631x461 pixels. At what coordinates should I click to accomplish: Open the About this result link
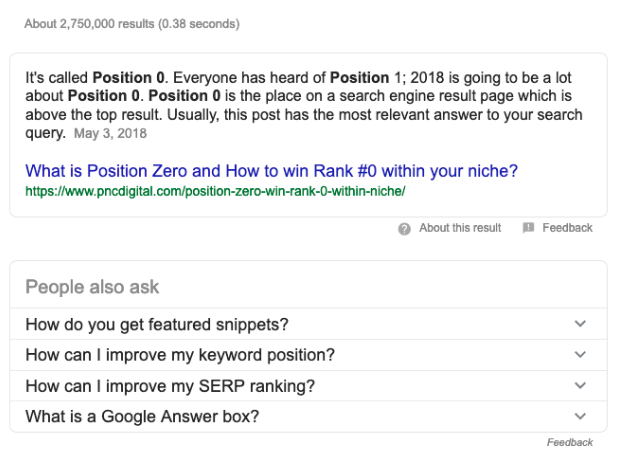(460, 228)
